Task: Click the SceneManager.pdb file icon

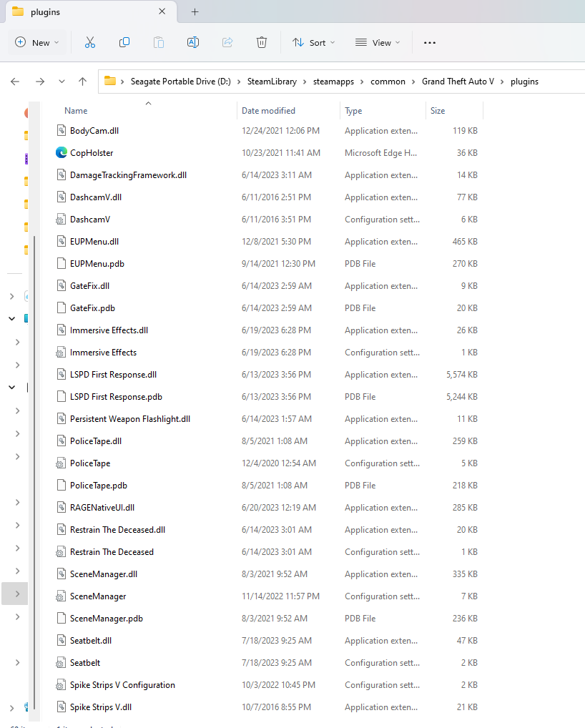Action: (x=62, y=619)
